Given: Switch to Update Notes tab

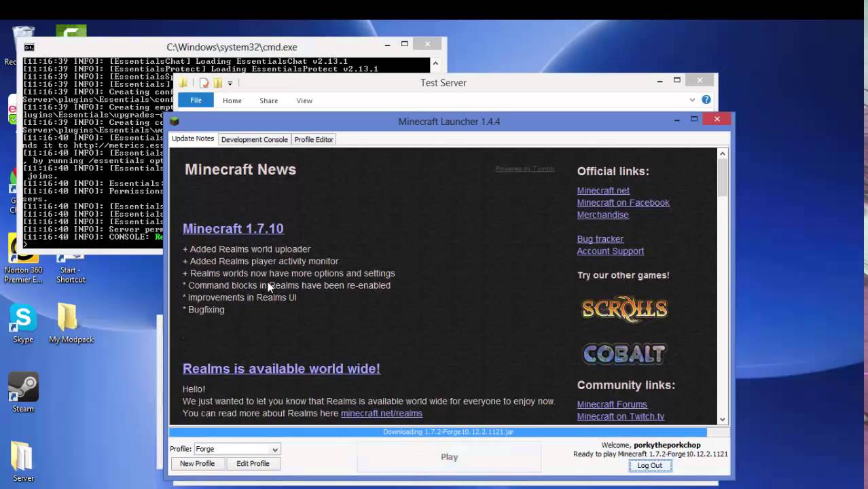Looking at the screenshot, I should point(193,139).
